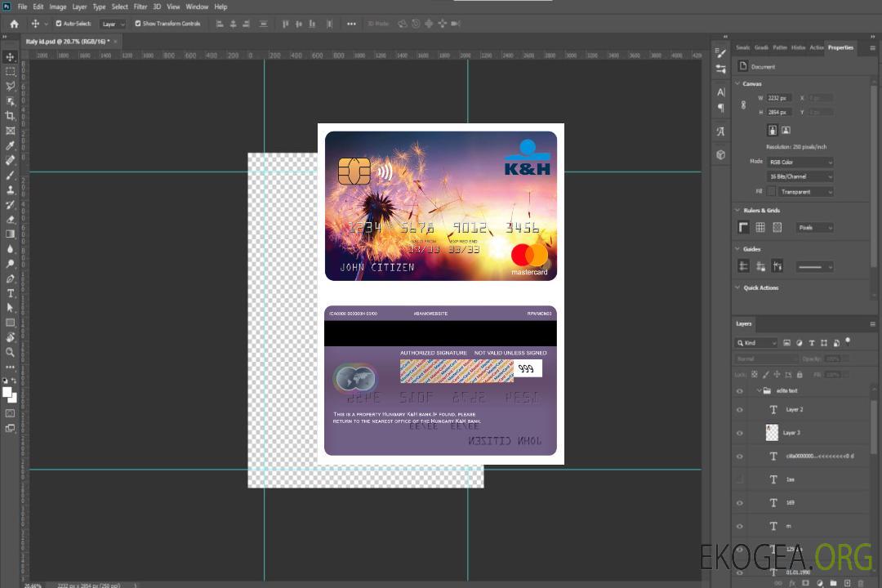
Task: Hide Layer 2 visibility eye
Action: 740,410
